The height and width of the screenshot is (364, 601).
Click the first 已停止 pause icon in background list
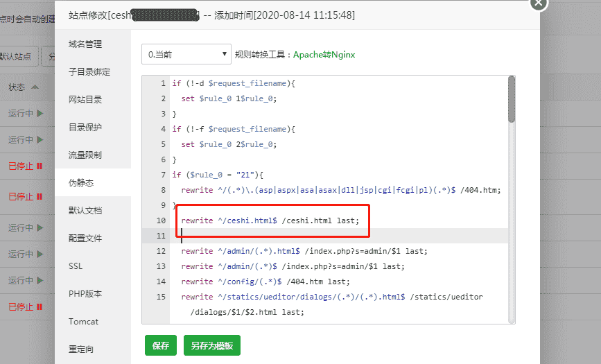40,166
